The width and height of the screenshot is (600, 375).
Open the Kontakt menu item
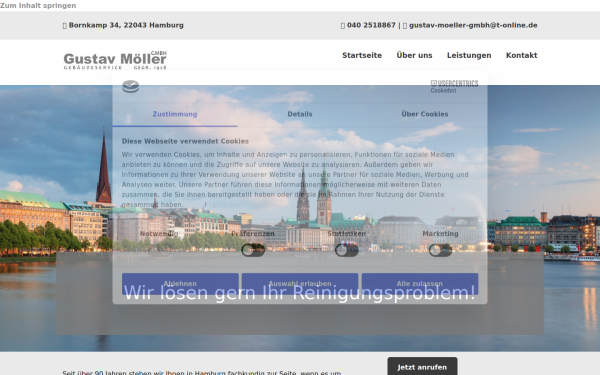pyautogui.click(x=522, y=55)
